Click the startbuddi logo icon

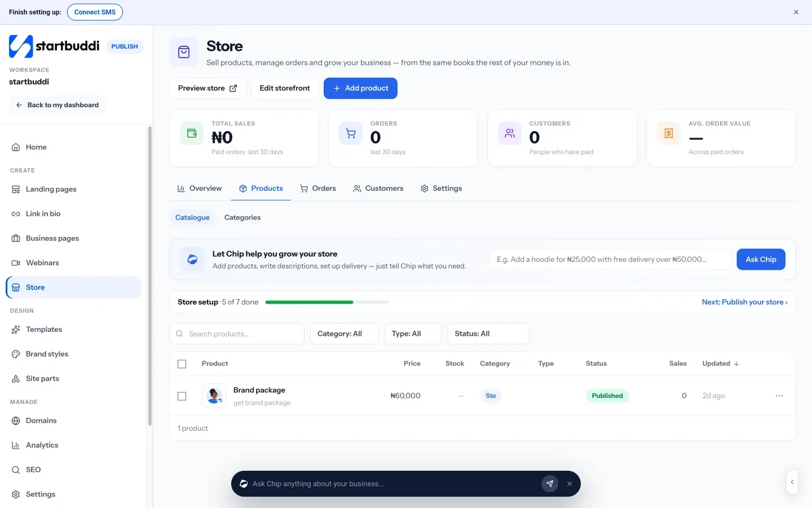click(x=21, y=46)
